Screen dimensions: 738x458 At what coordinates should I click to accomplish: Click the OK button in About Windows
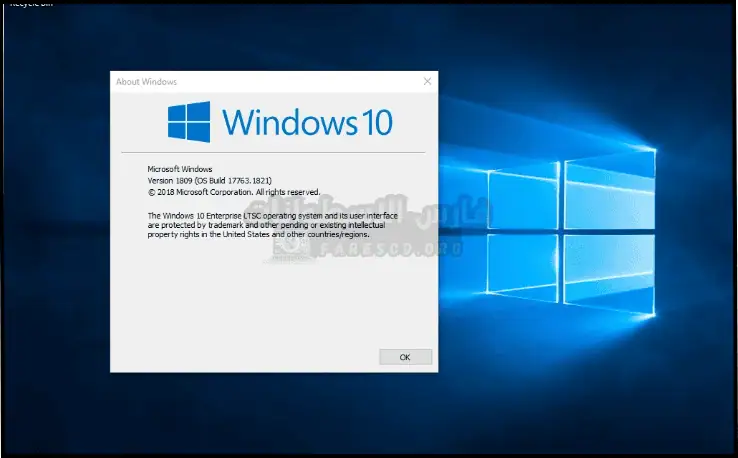tap(405, 357)
